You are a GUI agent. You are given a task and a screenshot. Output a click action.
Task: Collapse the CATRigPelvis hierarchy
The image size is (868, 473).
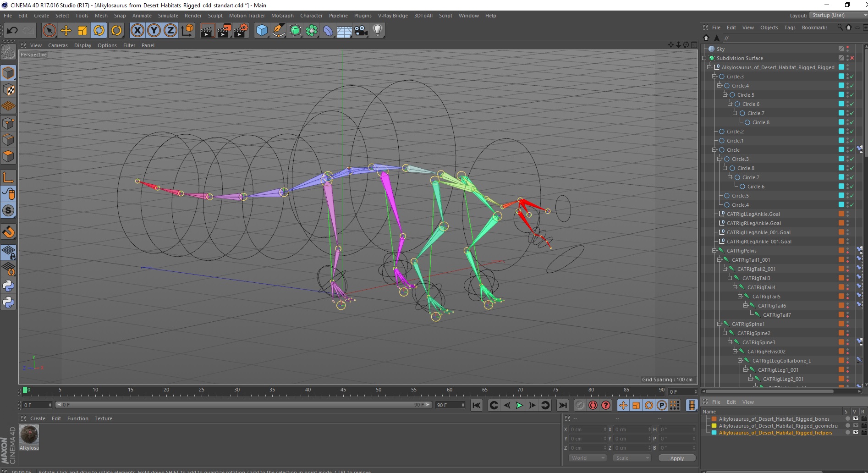click(x=714, y=251)
